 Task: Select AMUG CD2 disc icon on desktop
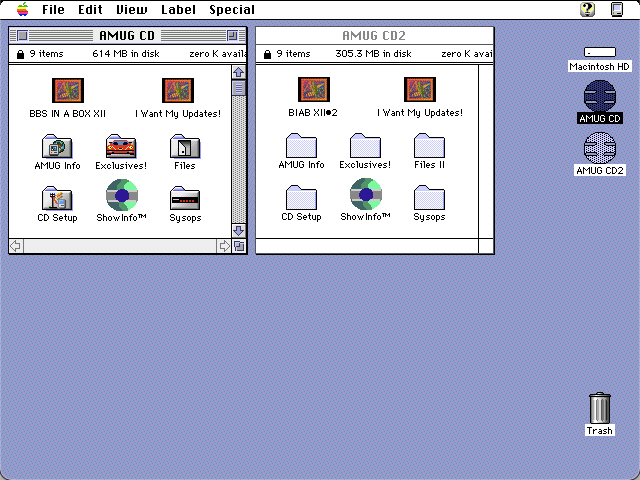coord(600,148)
